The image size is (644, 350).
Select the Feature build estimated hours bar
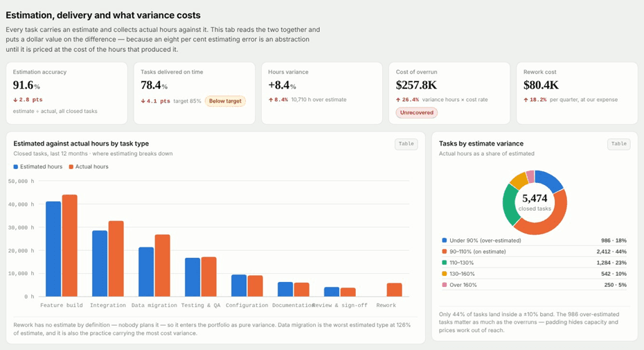click(x=53, y=249)
